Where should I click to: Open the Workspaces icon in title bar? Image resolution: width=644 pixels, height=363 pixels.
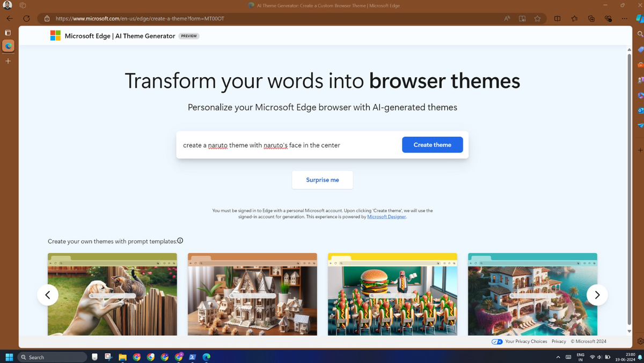(x=23, y=5)
